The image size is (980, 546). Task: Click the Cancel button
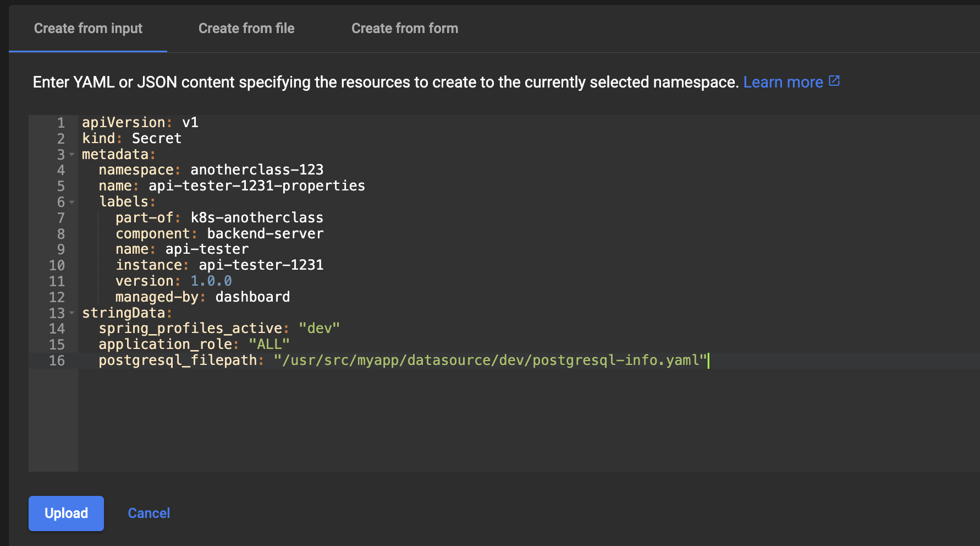[149, 513]
